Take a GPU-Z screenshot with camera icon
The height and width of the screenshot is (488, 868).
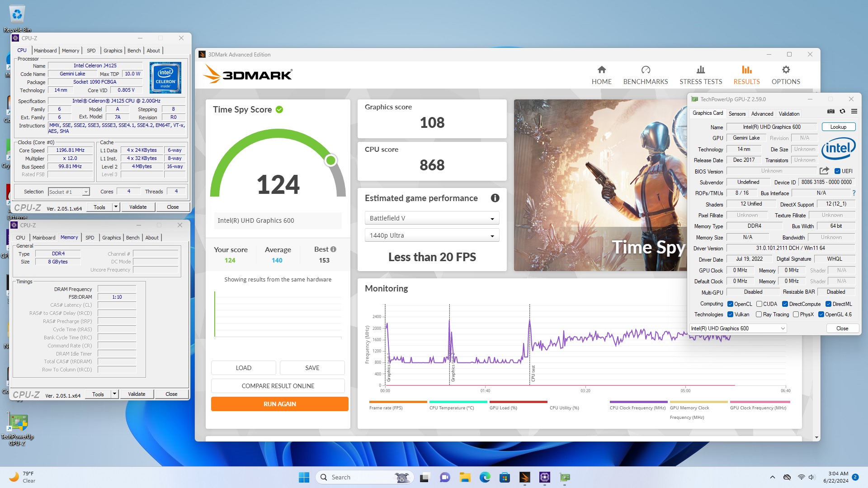click(x=830, y=111)
